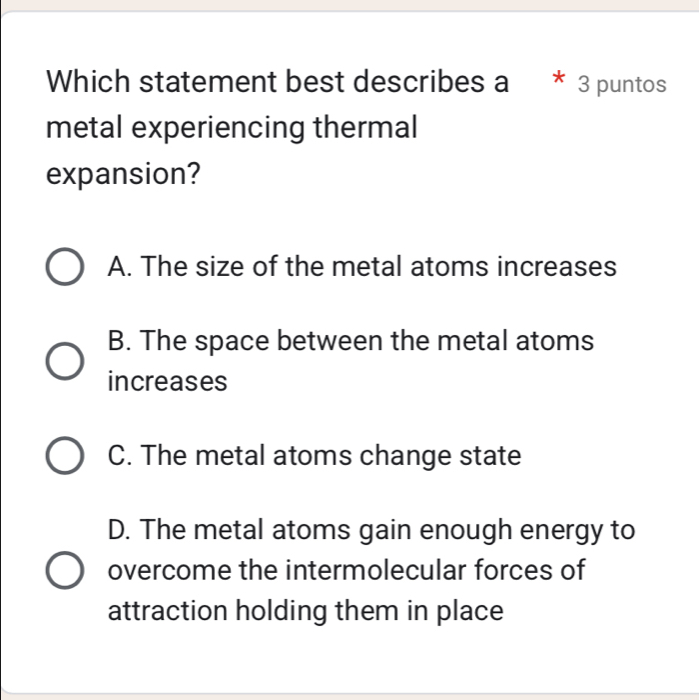Click label "A. The size of the metal atoms increases"
The width and height of the screenshot is (699, 700).
pyautogui.click(x=362, y=267)
